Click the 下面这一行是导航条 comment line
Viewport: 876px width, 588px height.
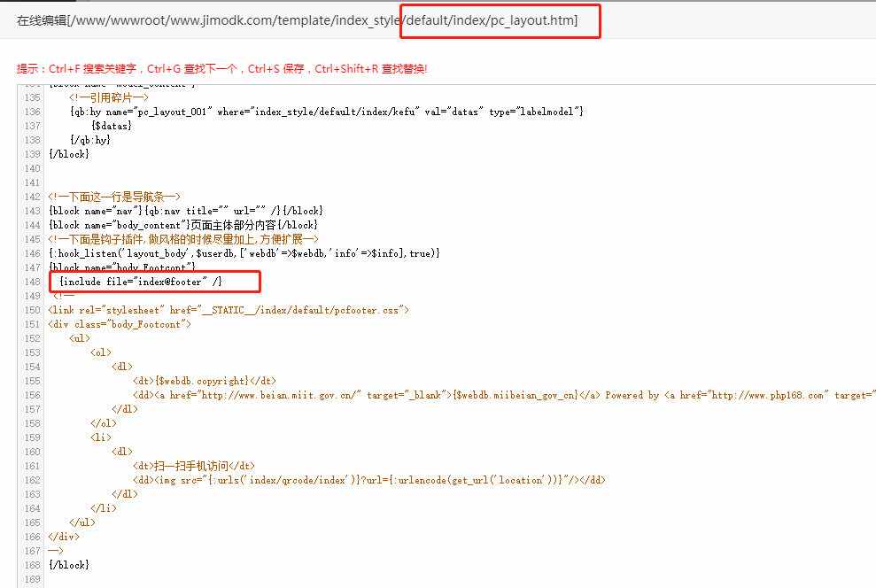coord(115,197)
